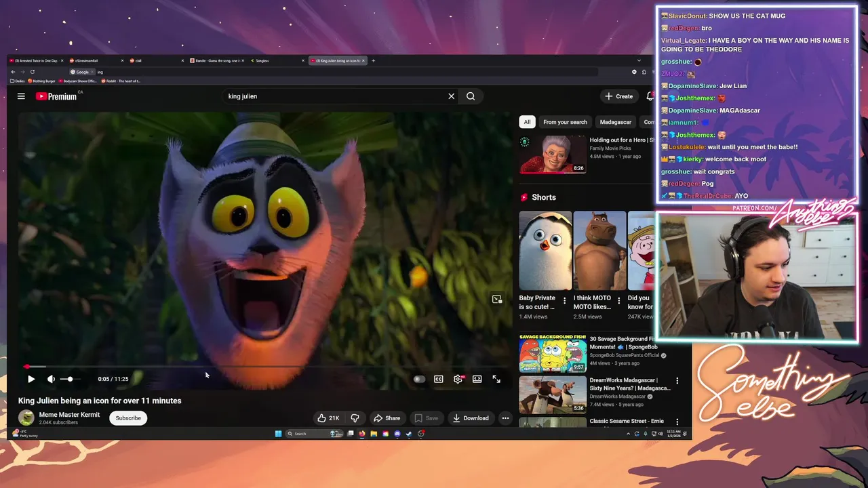
Task: Switch to Bandle Guess the song tab
Action: 217,60
